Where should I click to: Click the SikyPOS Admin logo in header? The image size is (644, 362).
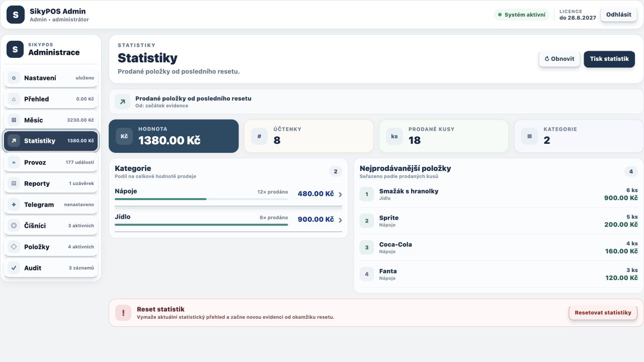click(15, 15)
